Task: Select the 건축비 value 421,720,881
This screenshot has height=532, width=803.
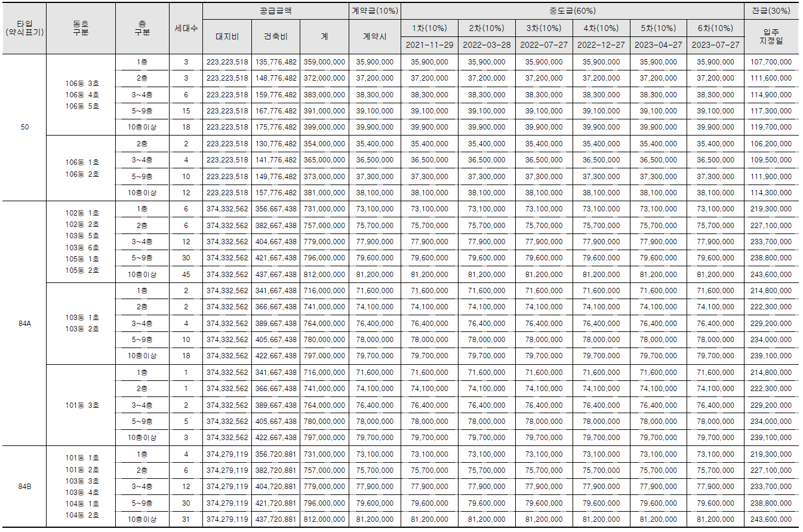Action: click(x=276, y=503)
